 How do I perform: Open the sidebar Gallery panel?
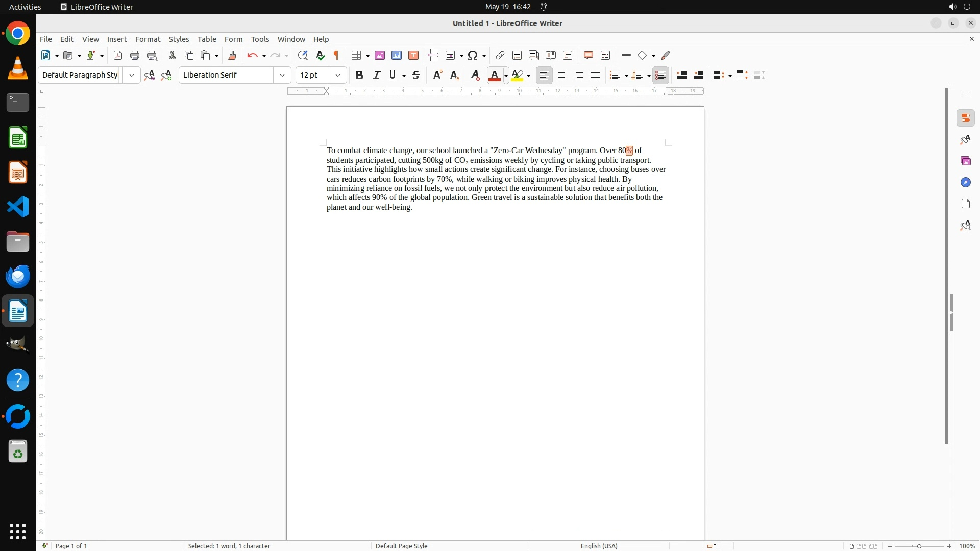point(965,161)
